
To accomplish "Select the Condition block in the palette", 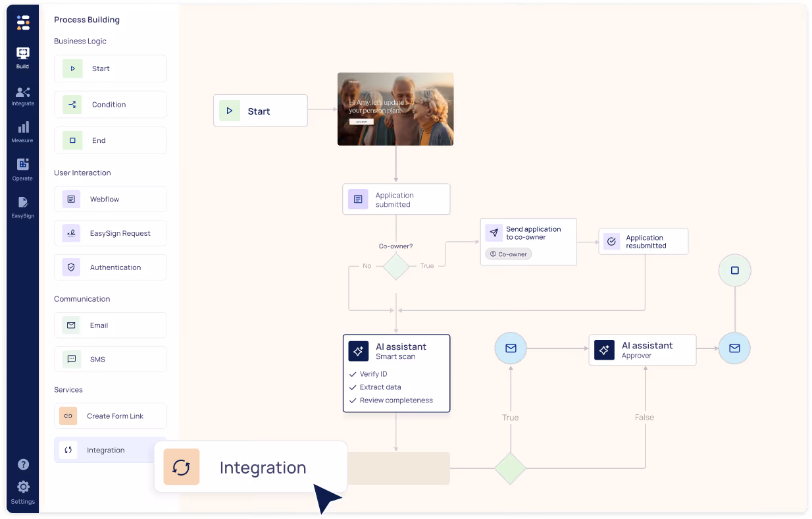I will click(111, 104).
